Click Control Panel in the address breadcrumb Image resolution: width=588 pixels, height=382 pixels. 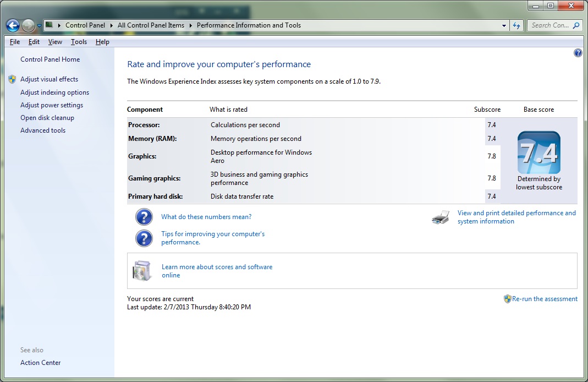[x=85, y=25]
